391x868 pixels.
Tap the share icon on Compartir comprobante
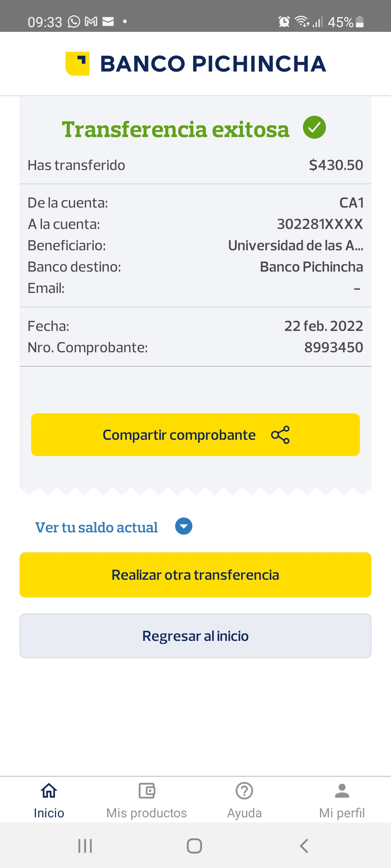tap(280, 435)
